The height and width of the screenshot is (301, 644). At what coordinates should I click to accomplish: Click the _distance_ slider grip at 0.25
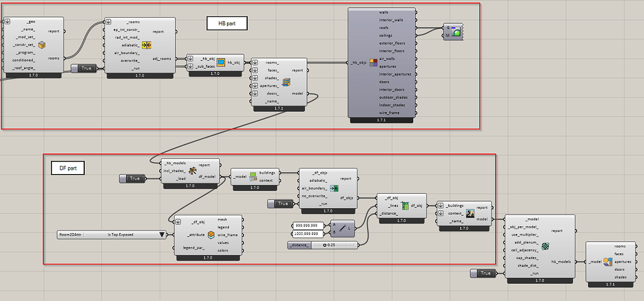(325, 245)
